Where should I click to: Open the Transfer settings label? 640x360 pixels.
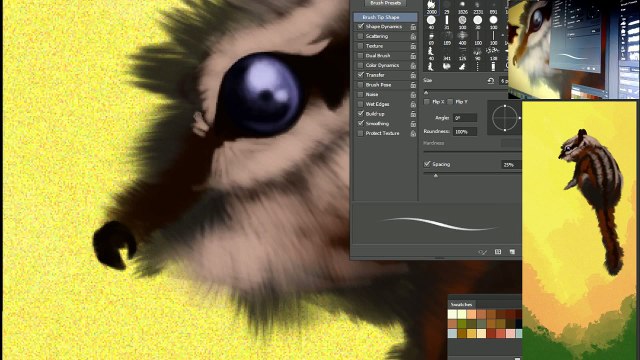pyautogui.click(x=375, y=75)
